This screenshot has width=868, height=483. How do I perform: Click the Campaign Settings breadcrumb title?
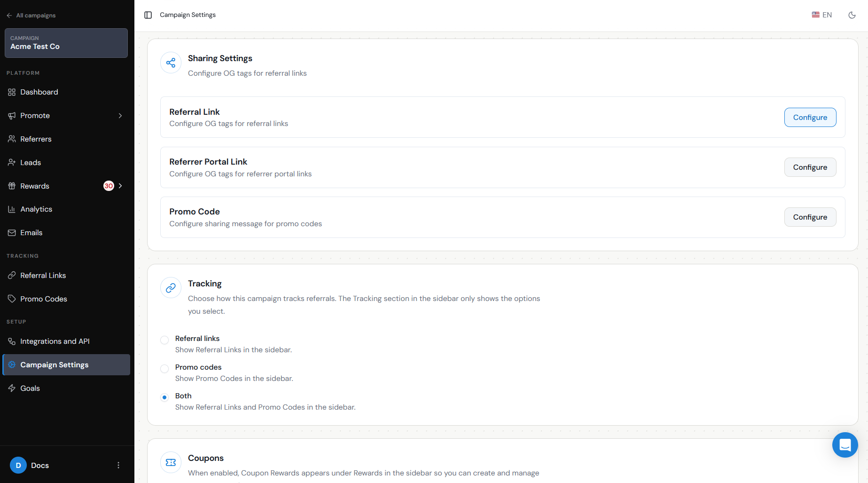coord(188,15)
